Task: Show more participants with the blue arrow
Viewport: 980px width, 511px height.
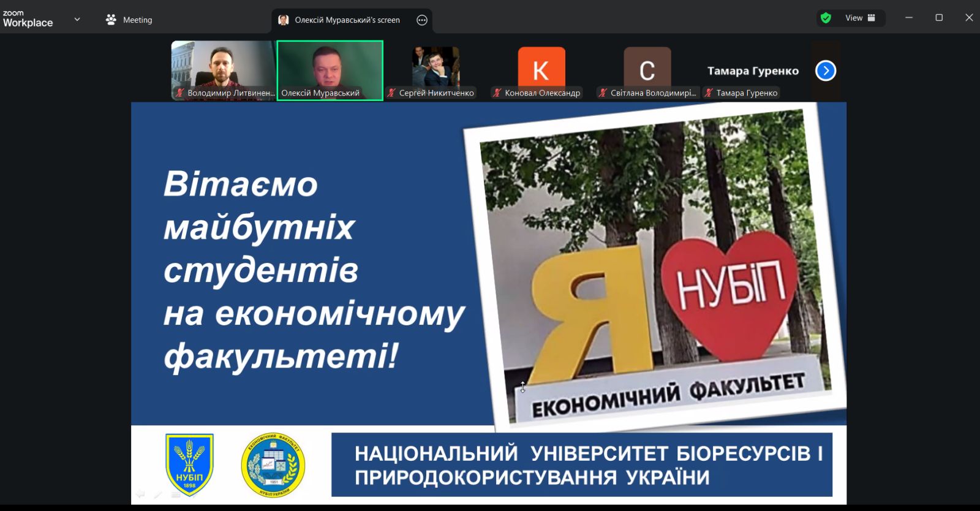Action: (x=826, y=70)
